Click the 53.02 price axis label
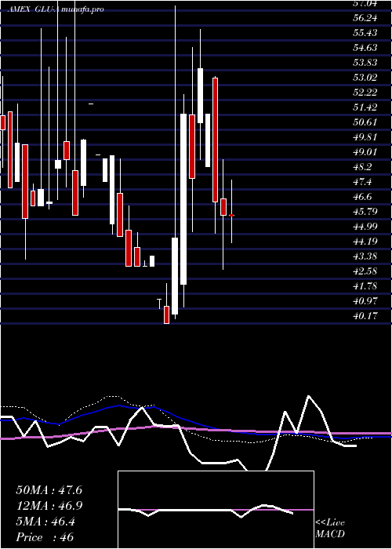 click(365, 78)
